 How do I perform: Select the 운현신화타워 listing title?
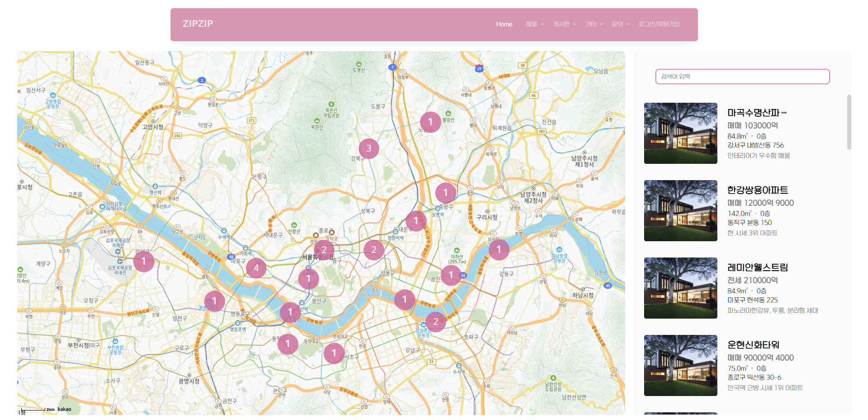[x=753, y=345]
